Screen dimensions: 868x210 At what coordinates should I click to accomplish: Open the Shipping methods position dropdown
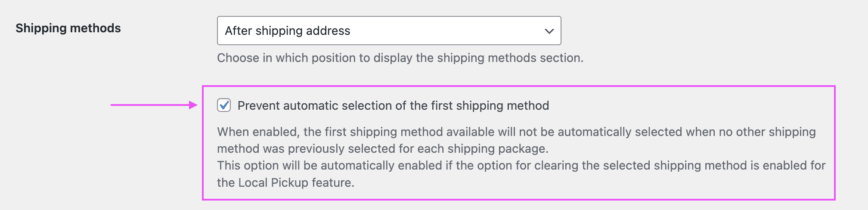pyautogui.click(x=389, y=31)
